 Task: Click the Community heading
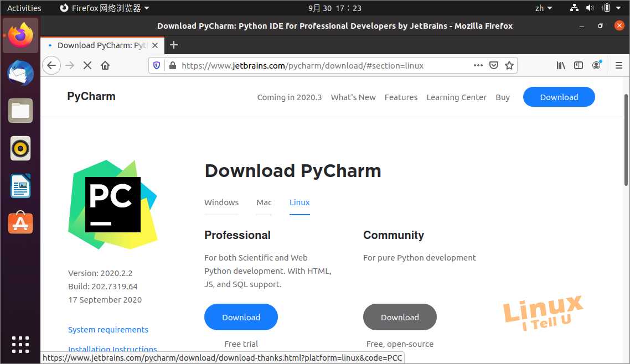(x=394, y=235)
